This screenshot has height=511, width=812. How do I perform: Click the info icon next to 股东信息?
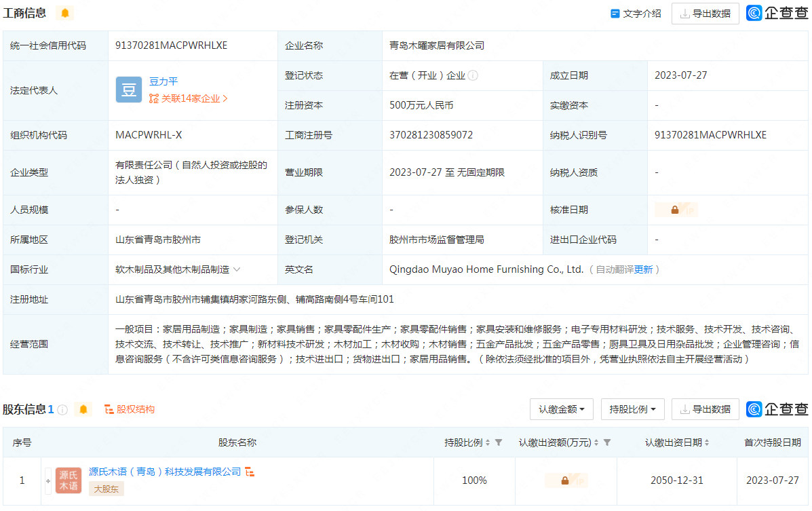pos(62,410)
